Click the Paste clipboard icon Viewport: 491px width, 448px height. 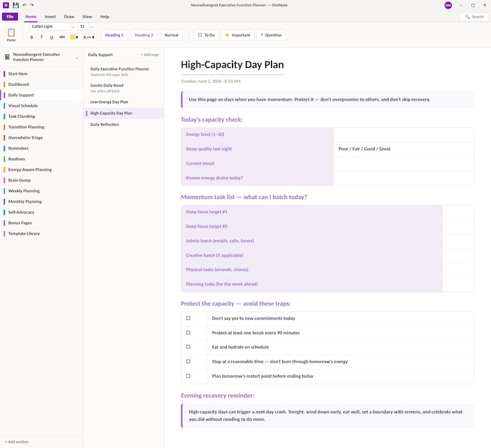click(x=11, y=32)
